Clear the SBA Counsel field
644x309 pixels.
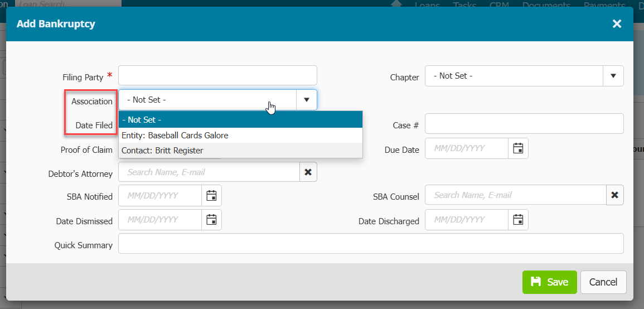(x=614, y=195)
